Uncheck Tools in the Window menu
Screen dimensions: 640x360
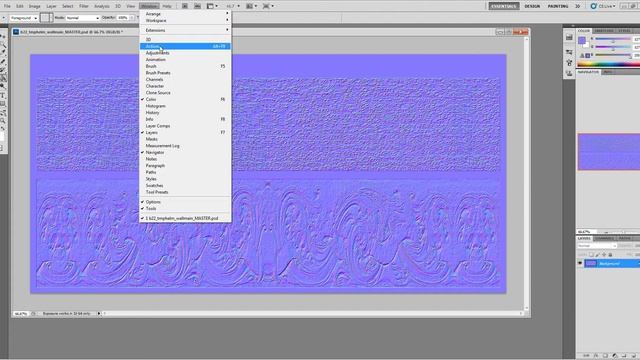[x=185, y=209]
